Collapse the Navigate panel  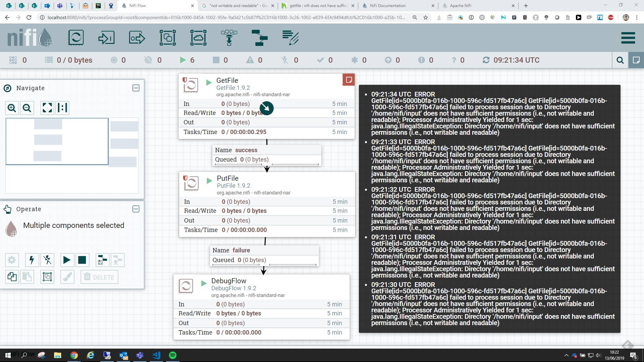136,88
